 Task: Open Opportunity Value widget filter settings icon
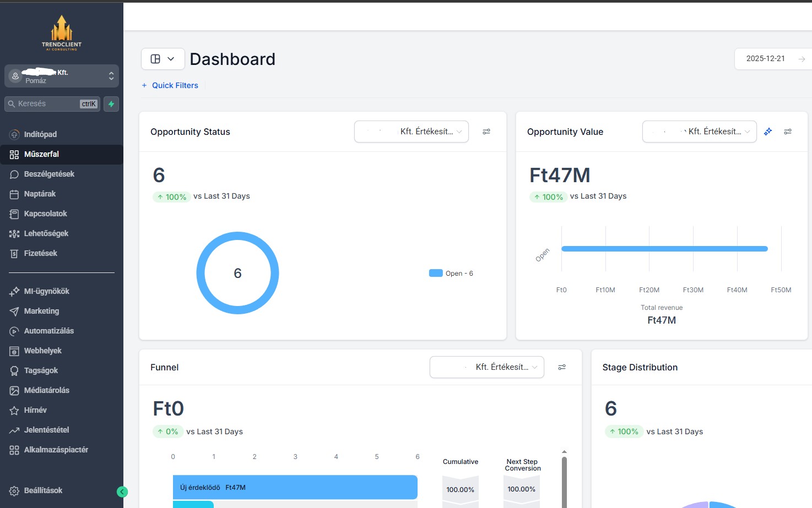[x=788, y=132]
